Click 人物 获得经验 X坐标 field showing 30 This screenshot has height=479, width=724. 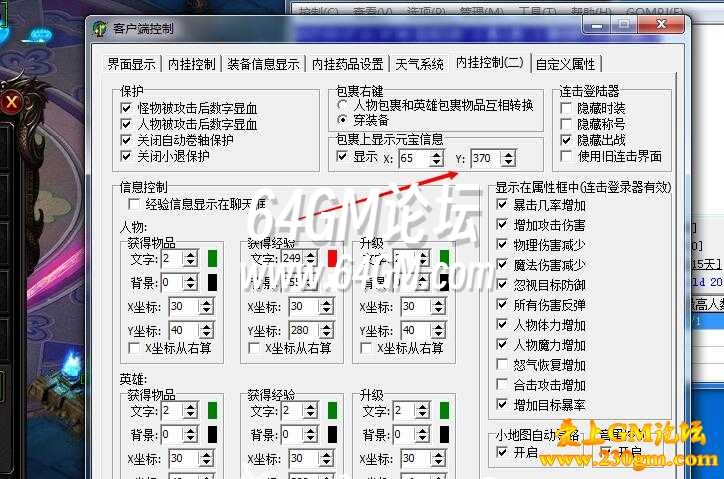[304, 306]
